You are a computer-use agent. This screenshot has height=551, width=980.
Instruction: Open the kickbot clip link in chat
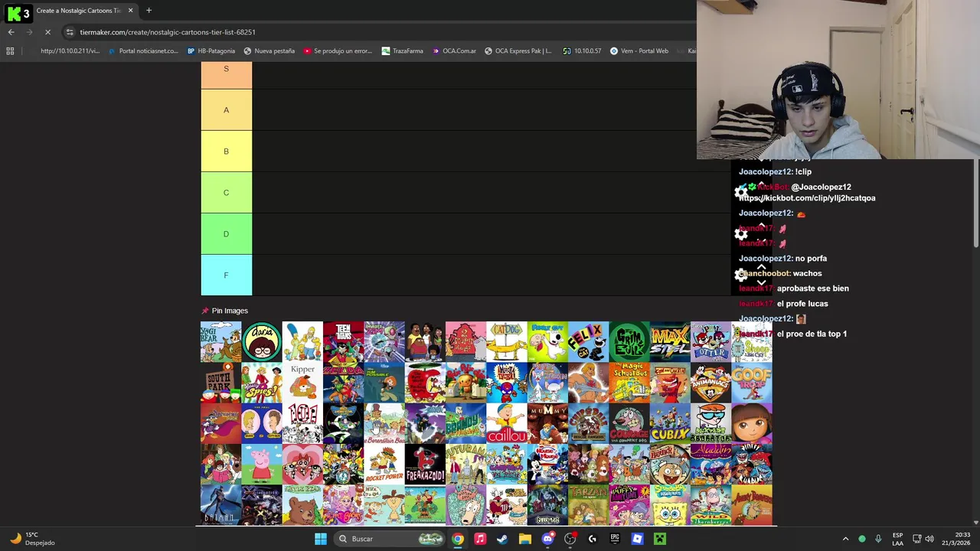pyautogui.click(x=807, y=198)
